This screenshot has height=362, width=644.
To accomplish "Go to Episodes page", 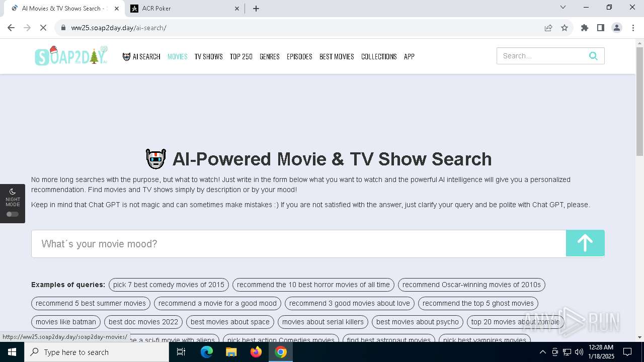I will [x=299, y=56].
